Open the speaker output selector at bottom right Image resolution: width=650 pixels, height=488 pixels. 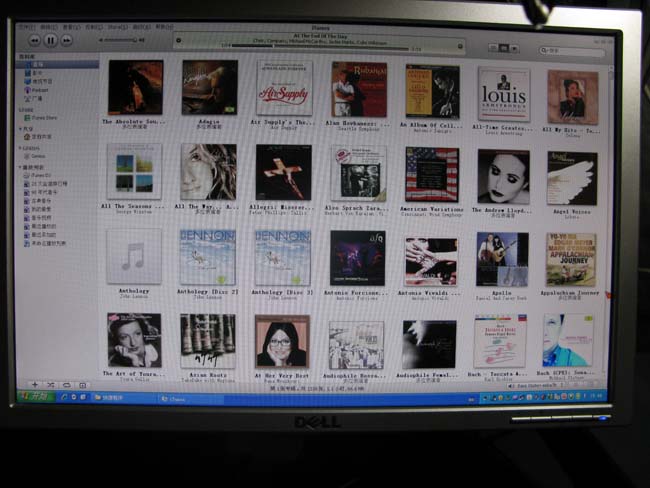pyautogui.click(x=536, y=386)
